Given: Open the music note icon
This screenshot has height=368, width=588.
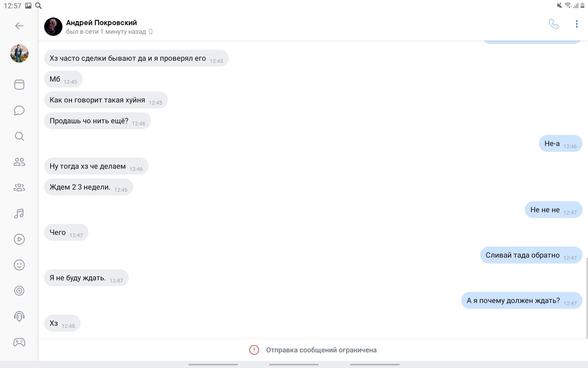Looking at the screenshot, I should [x=19, y=213].
